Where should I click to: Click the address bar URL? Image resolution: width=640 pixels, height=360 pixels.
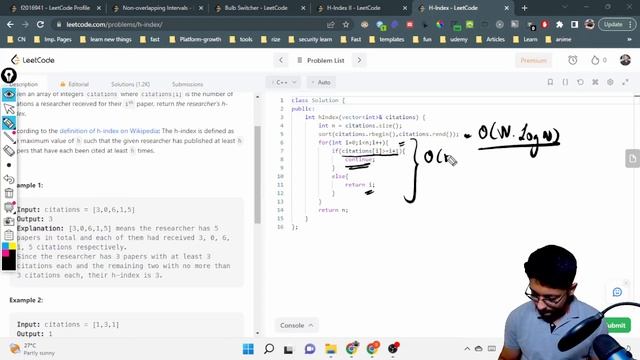pos(114,24)
